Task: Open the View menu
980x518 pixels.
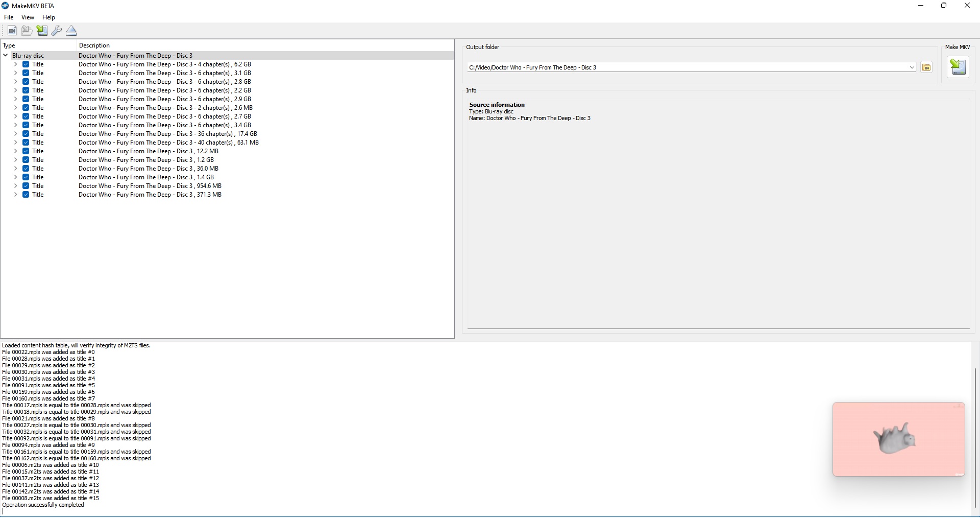Action: click(x=28, y=17)
